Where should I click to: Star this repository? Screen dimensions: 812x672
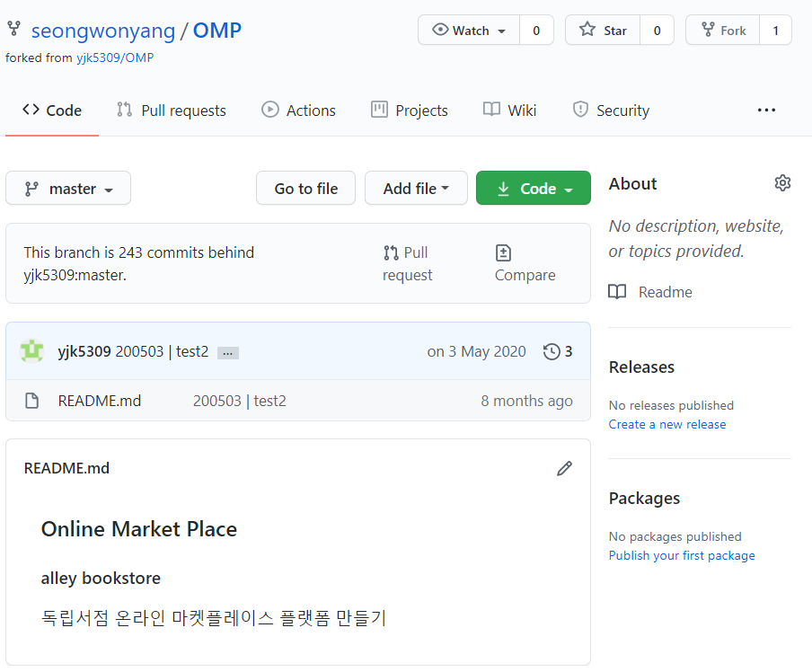tap(603, 31)
